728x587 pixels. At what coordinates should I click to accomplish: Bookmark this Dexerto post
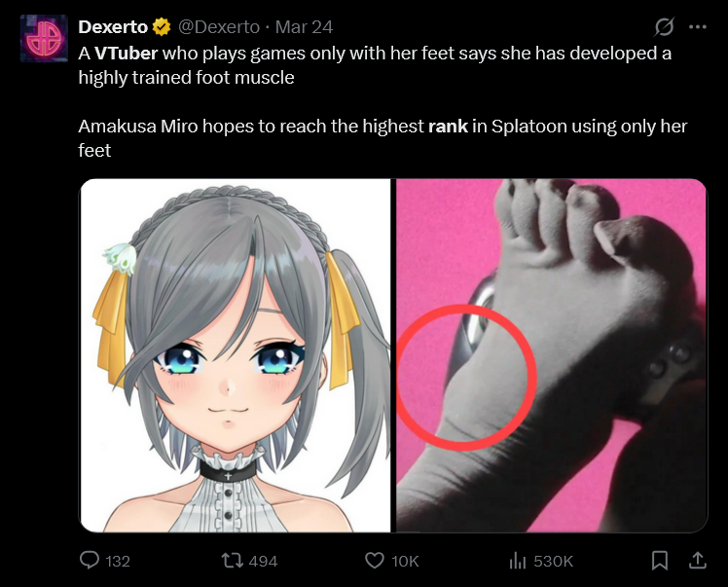click(660, 560)
